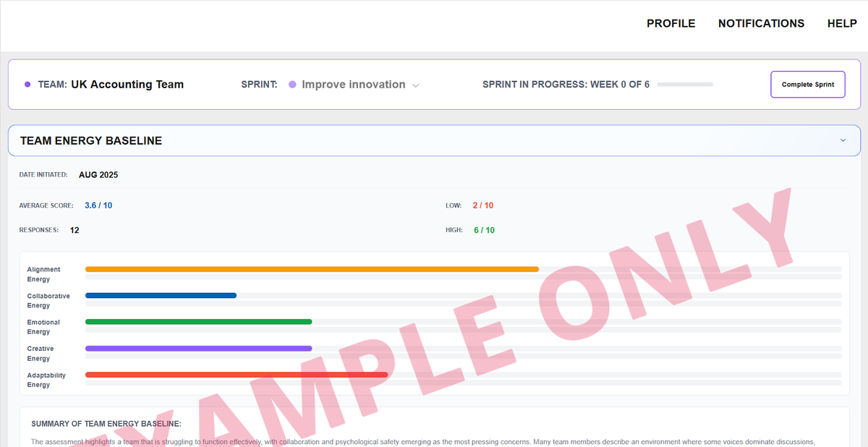Click the DATE INITIATED label

(43, 175)
